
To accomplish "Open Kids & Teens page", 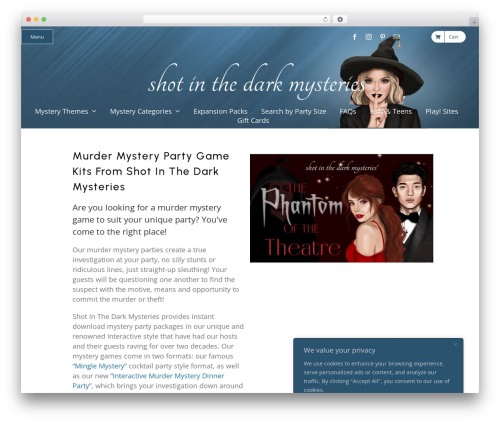I will [x=391, y=111].
